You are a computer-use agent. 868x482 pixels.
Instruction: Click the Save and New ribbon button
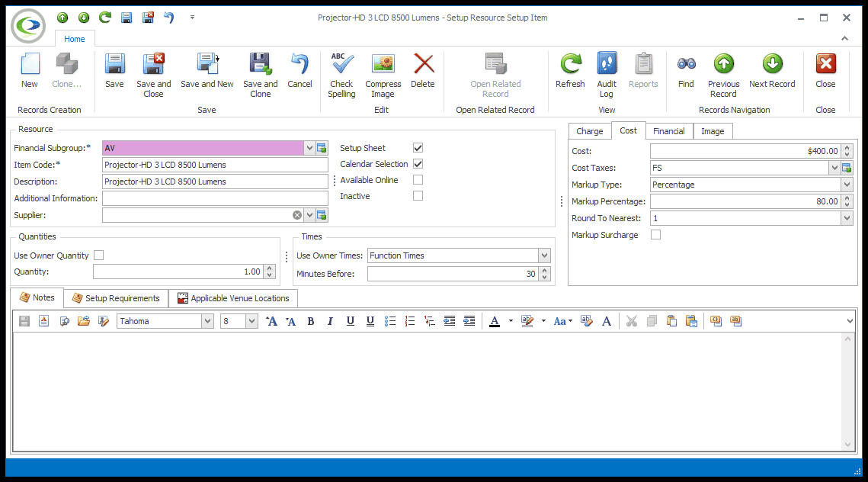point(207,71)
